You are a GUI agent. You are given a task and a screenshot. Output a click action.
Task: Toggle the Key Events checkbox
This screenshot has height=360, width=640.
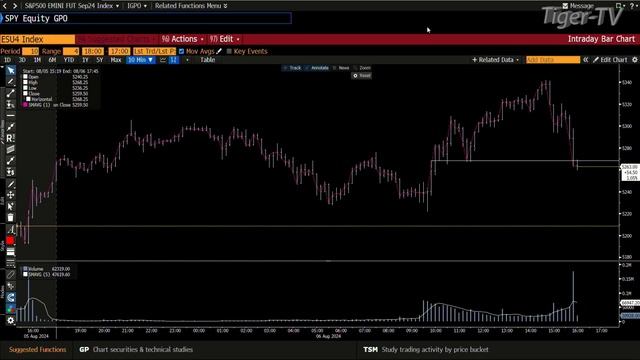229,51
